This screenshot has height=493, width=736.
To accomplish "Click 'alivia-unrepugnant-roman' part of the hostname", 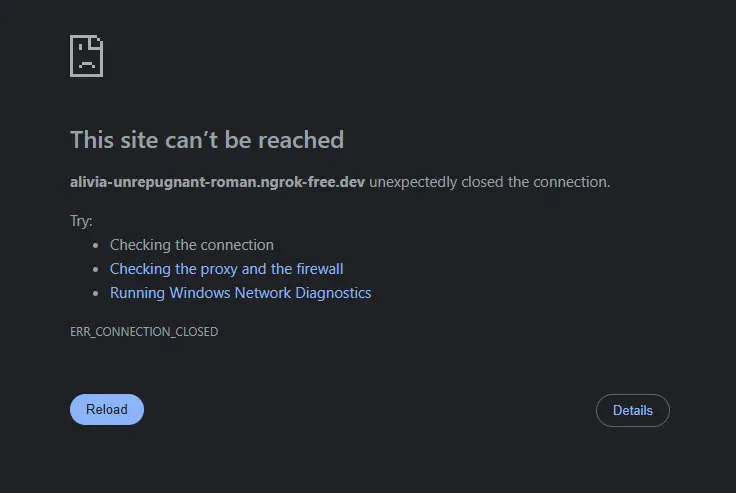I will tap(163, 182).
